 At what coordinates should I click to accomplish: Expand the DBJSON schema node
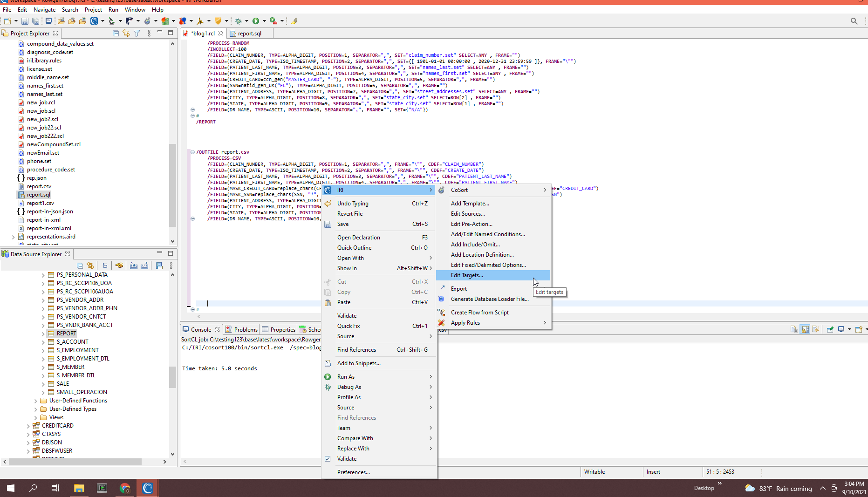click(x=28, y=443)
